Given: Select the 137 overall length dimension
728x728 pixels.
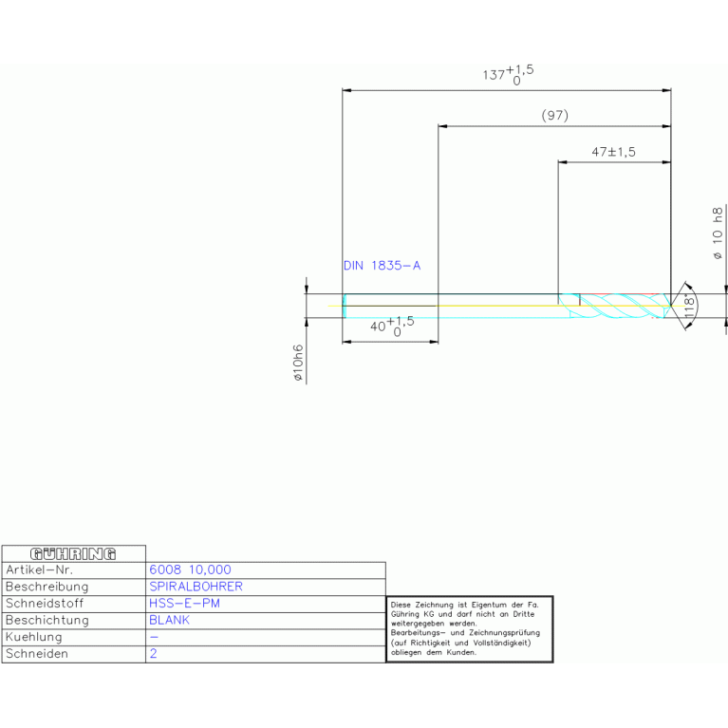Looking at the screenshot, I should (x=508, y=75).
